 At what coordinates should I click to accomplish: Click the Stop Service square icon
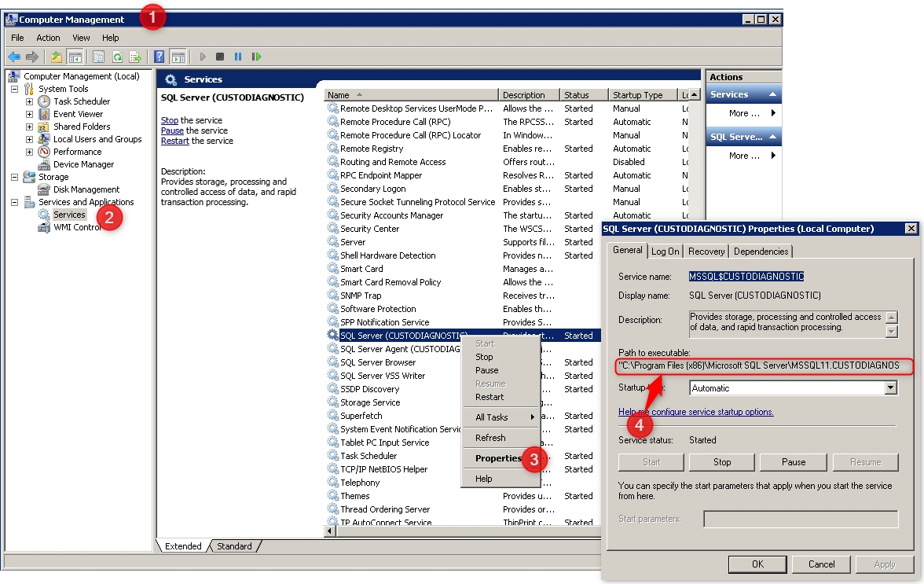pyautogui.click(x=220, y=57)
